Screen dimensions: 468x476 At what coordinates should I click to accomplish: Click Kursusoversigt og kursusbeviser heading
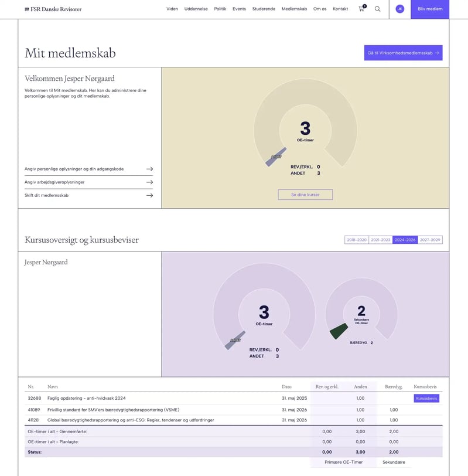pos(81,240)
